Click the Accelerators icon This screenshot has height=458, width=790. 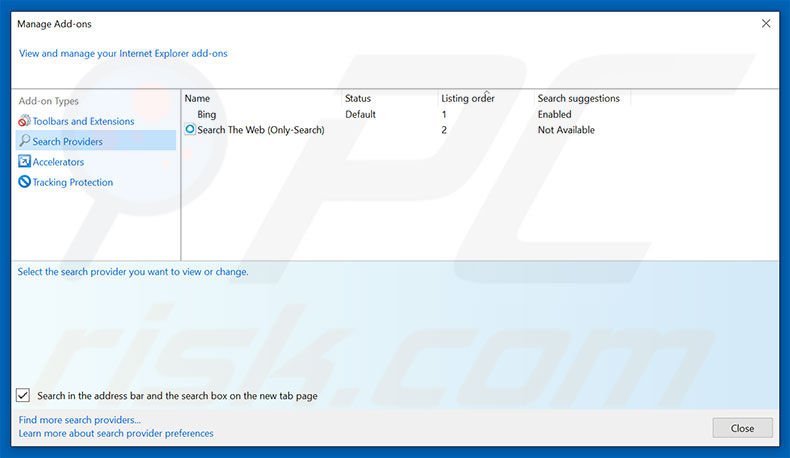24,161
